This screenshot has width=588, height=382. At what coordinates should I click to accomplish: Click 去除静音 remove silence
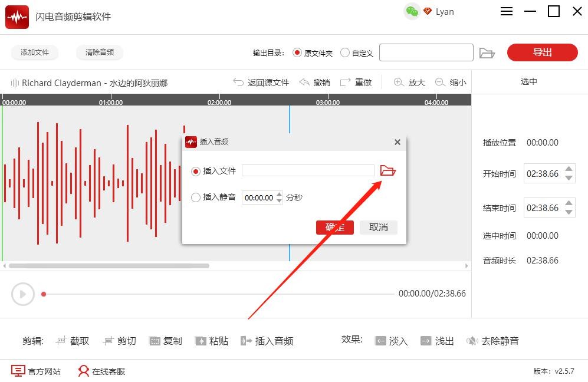pos(492,341)
